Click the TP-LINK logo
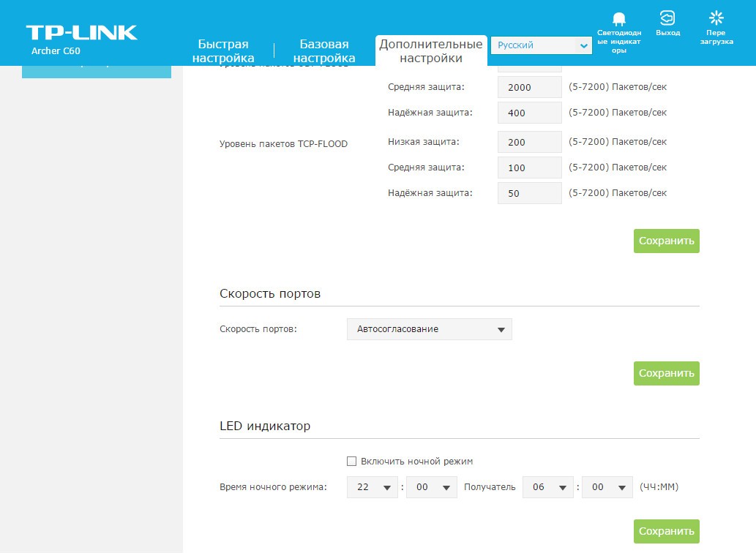This screenshot has width=756, height=553. [81, 33]
